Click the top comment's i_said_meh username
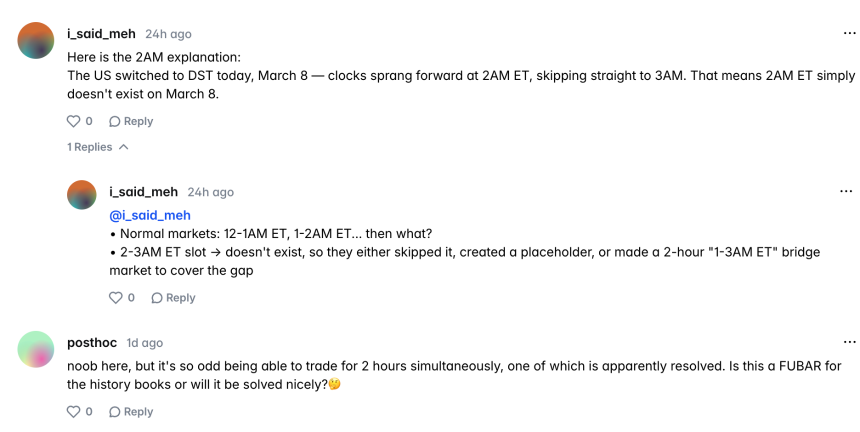 click(x=101, y=34)
